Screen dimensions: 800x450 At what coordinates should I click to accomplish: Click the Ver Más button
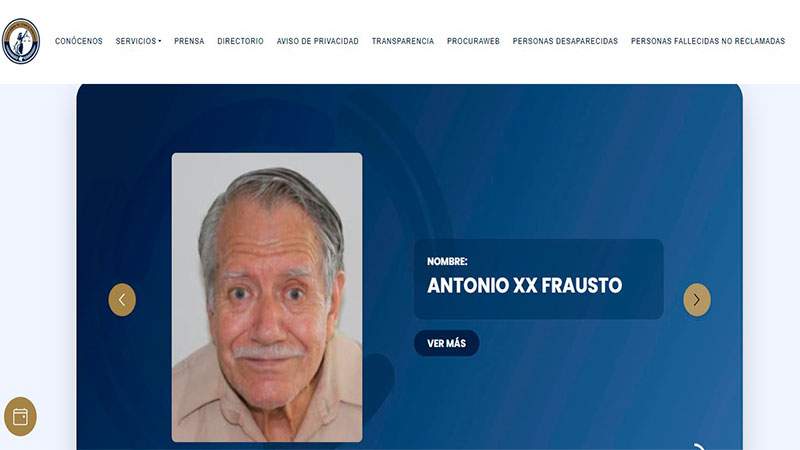point(446,343)
